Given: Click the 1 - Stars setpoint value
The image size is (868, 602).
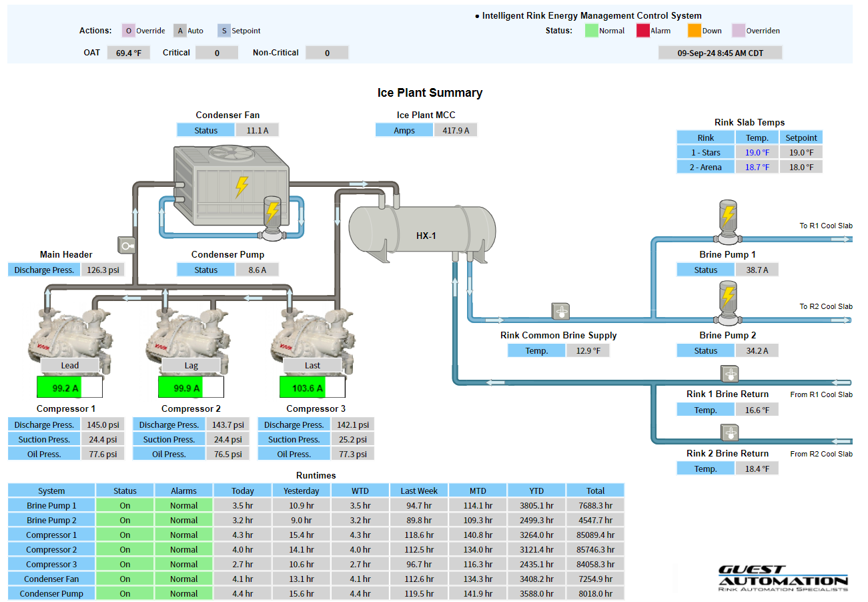Looking at the screenshot, I should tap(801, 152).
